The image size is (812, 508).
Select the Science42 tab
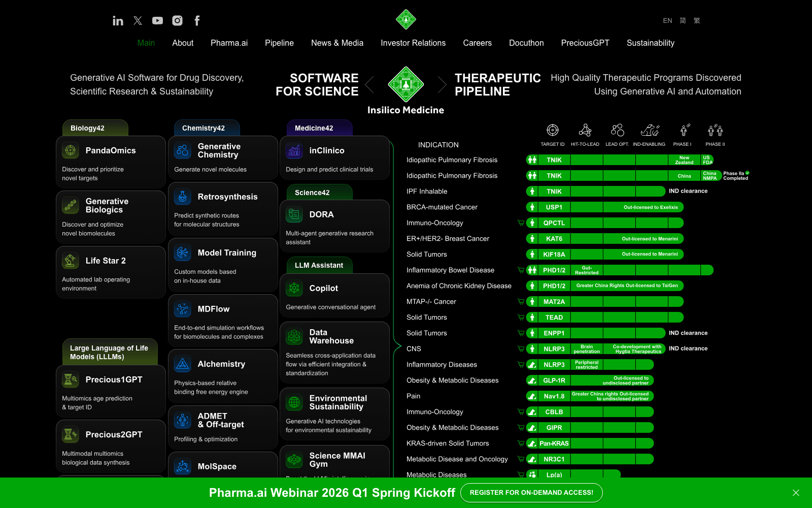(320, 193)
